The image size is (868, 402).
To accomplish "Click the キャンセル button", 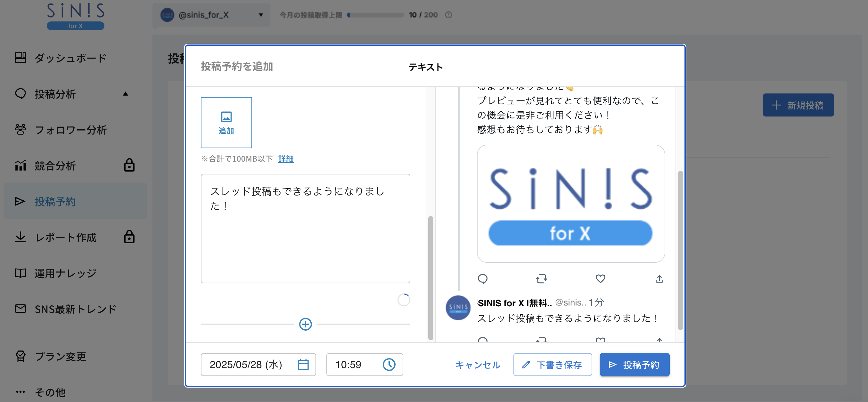I will (x=478, y=365).
